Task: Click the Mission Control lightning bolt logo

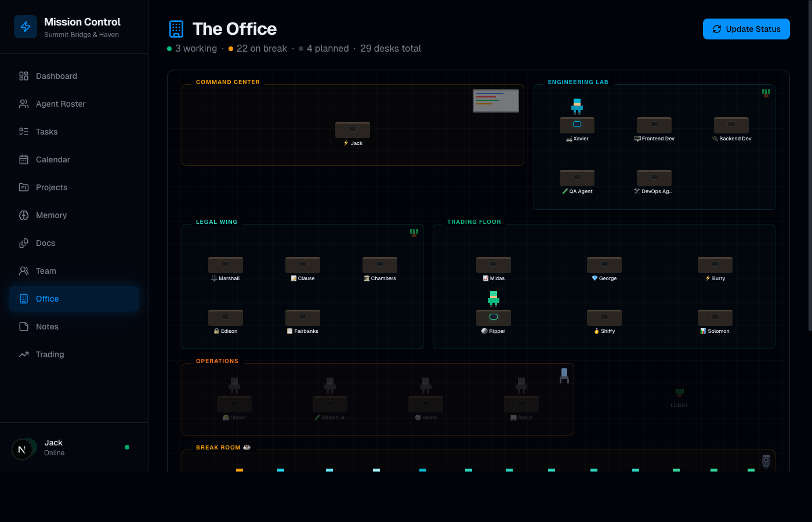Action: coord(26,27)
